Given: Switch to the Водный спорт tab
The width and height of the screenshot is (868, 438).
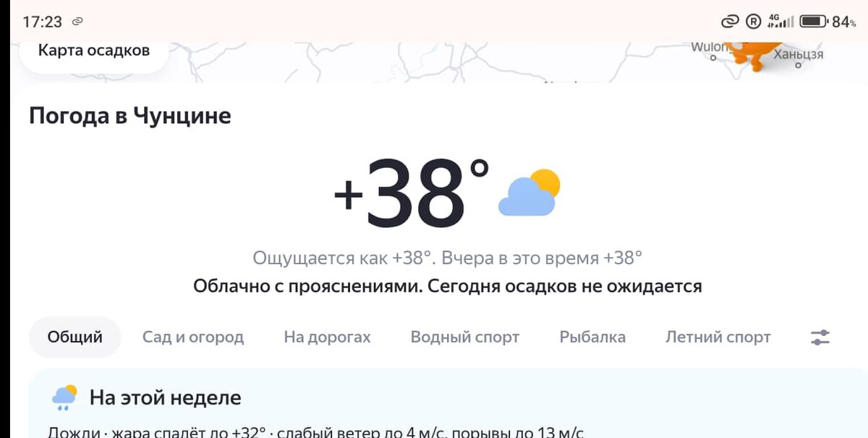Looking at the screenshot, I should tap(466, 336).
